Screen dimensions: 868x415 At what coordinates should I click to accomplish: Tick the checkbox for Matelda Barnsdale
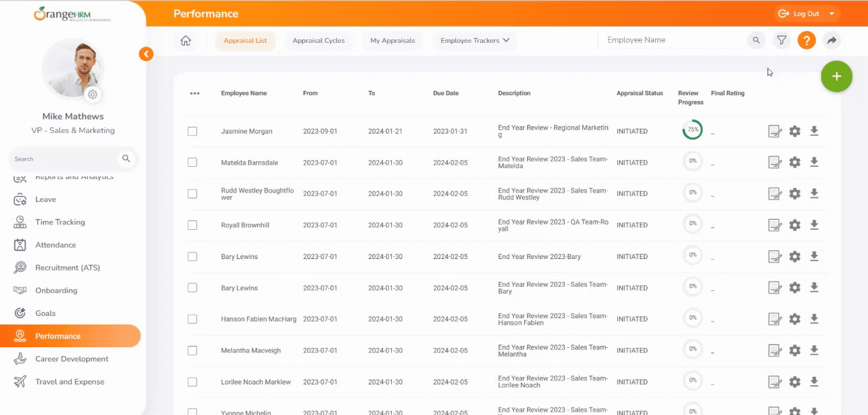193,163
